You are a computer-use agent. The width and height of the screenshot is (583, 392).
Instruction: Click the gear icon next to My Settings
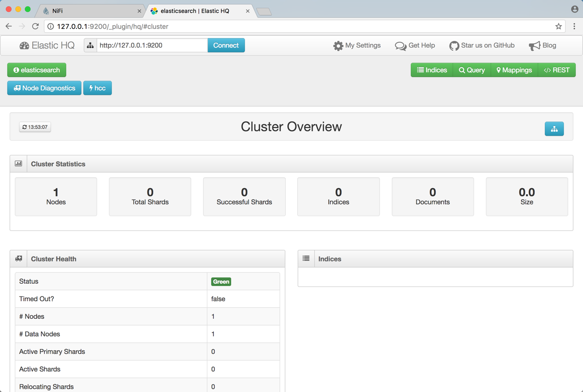click(x=338, y=46)
